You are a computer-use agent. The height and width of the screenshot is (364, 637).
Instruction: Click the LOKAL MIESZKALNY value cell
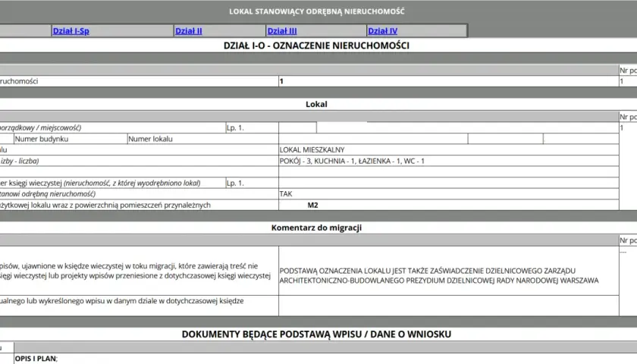click(448, 150)
